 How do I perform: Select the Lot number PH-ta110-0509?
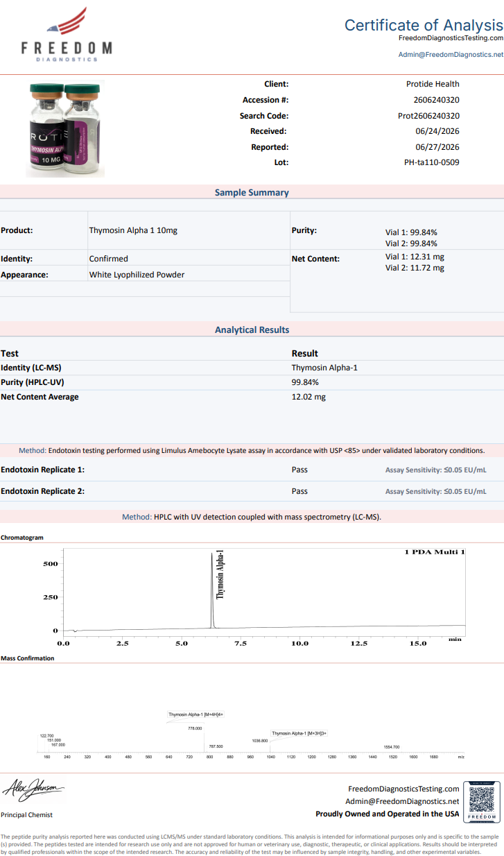click(431, 162)
